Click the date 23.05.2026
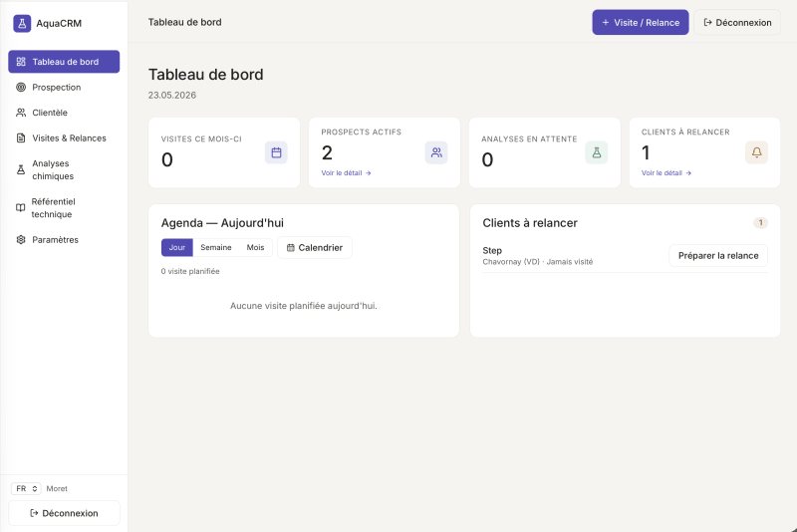 click(x=172, y=95)
